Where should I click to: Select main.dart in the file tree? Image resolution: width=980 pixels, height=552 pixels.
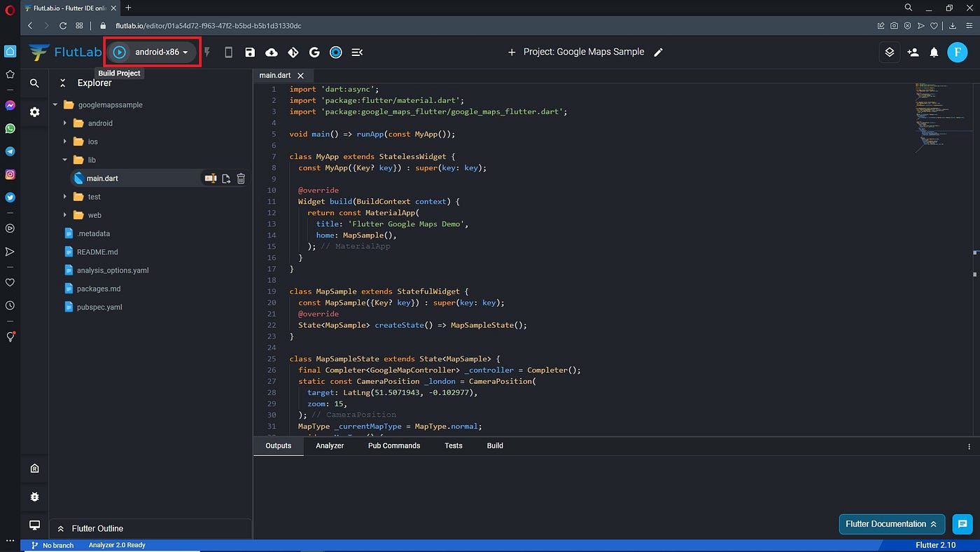(x=102, y=179)
